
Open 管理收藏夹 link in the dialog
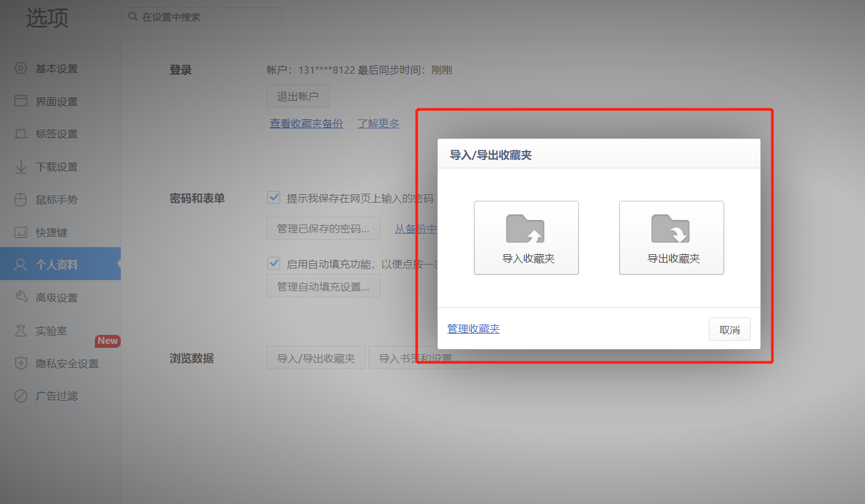point(473,328)
